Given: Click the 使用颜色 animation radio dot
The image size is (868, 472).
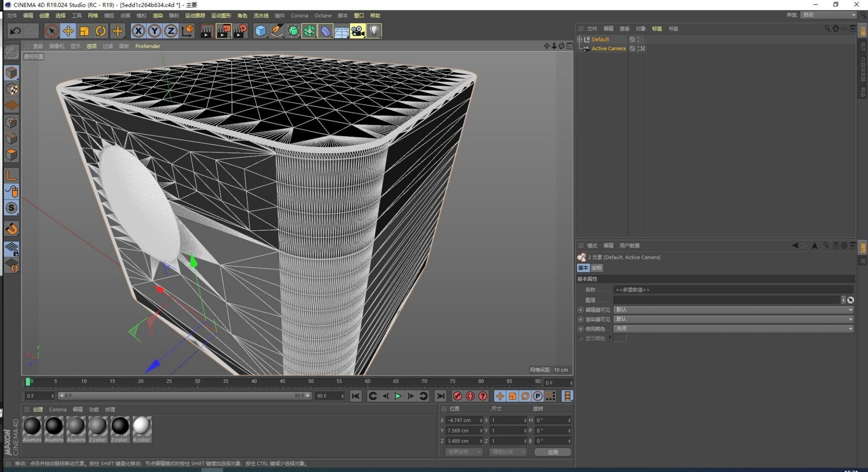Looking at the screenshot, I should tap(580, 329).
